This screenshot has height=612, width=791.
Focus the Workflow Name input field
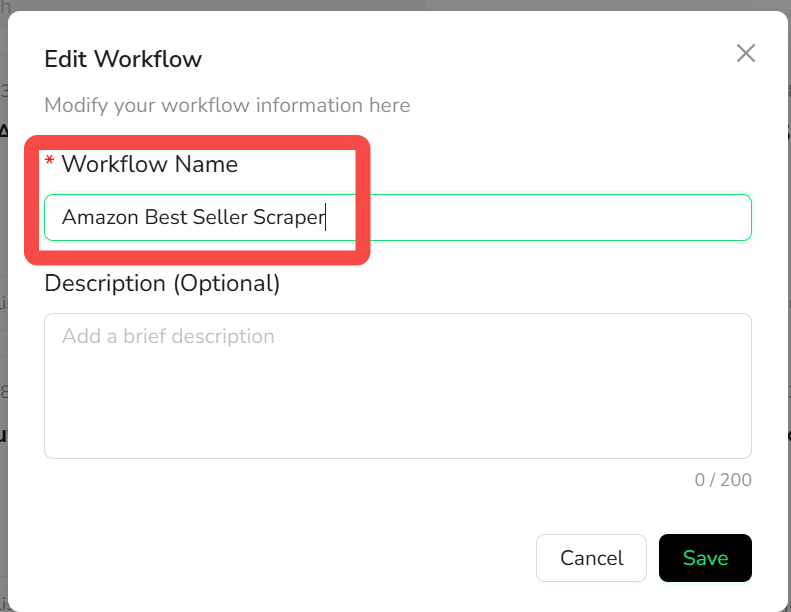click(398, 217)
